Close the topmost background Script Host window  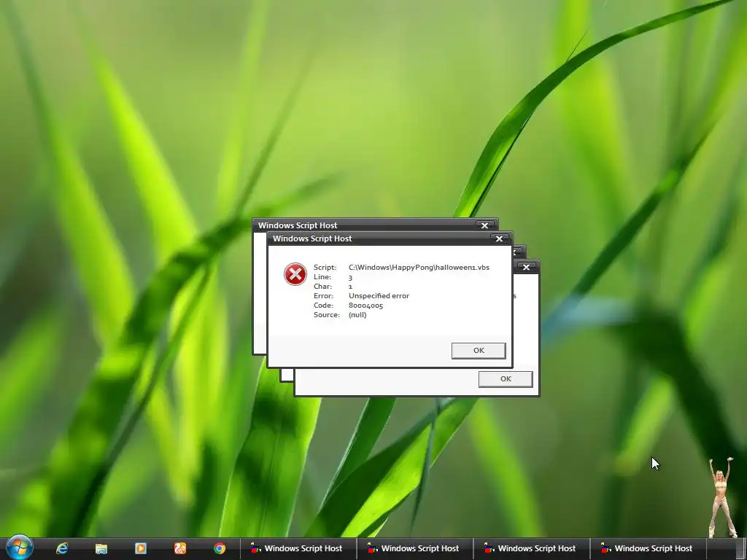(x=484, y=225)
